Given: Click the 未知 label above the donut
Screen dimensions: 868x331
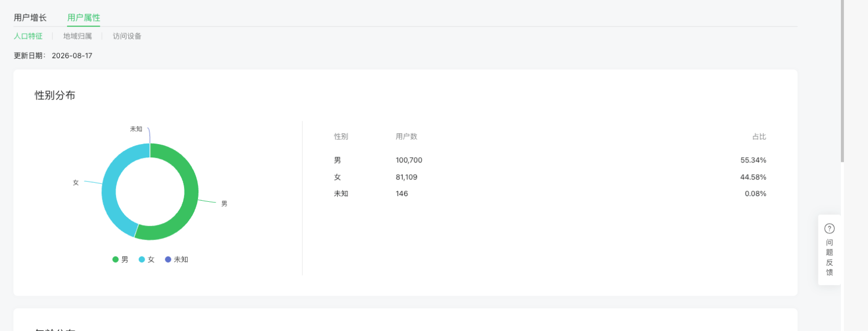Looking at the screenshot, I should coord(136,129).
